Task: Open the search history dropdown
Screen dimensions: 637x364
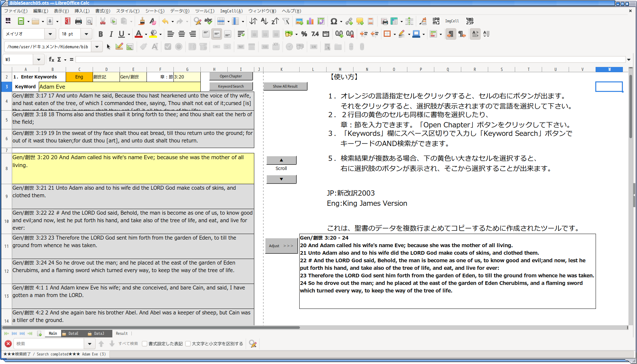Action: click(x=89, y=344)
